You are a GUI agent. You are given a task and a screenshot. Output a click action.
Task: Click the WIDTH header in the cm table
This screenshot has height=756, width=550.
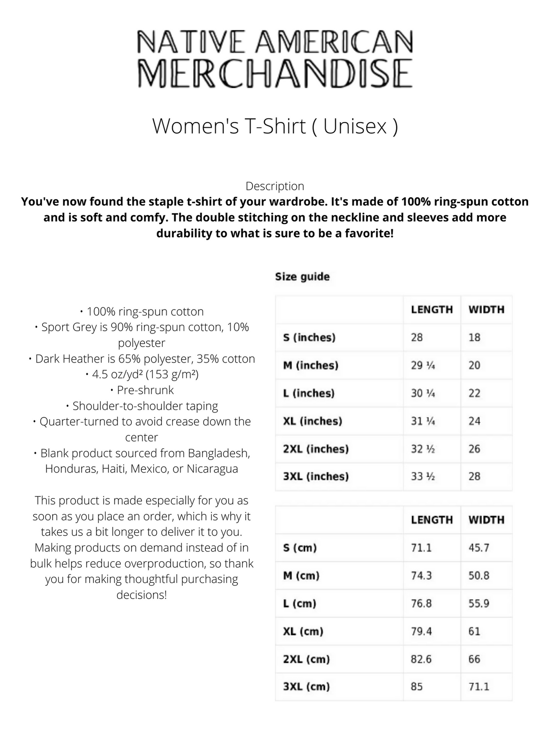[x=486, y=520]
